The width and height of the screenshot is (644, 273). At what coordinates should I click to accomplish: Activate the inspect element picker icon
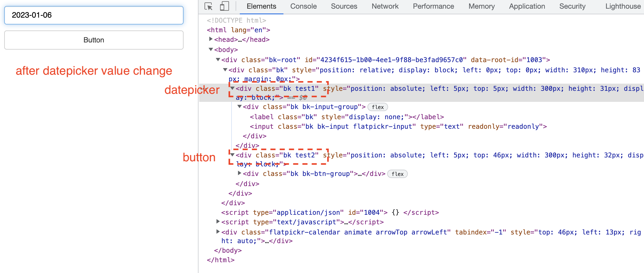[x=208, y=6]
